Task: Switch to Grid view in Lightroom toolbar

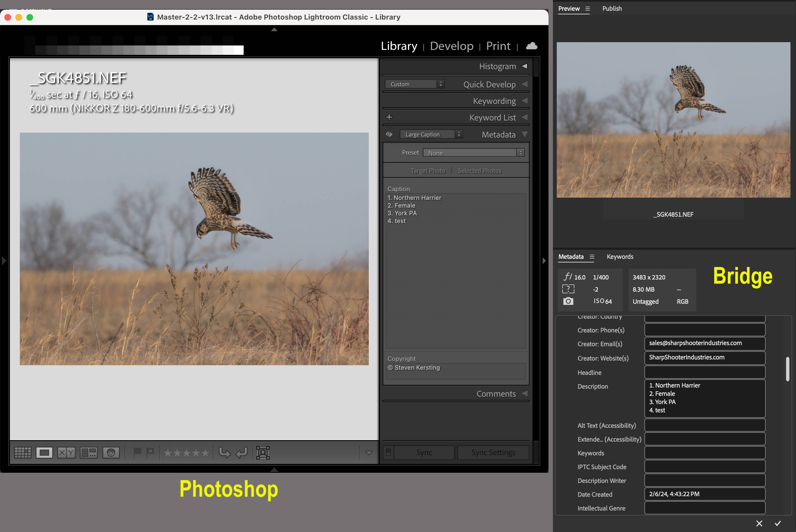Action: tap(23, 453)
